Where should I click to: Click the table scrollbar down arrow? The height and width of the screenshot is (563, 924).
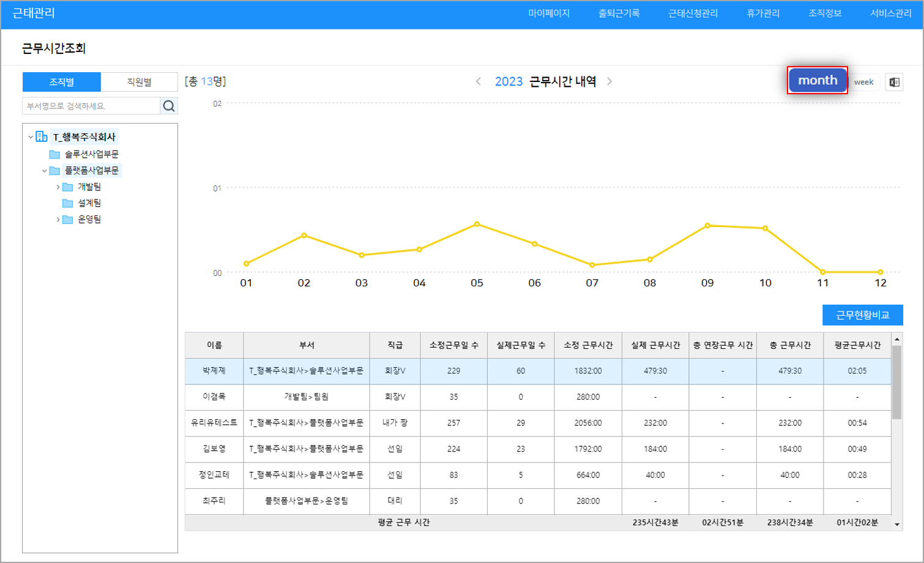click(x=896, y=524)
